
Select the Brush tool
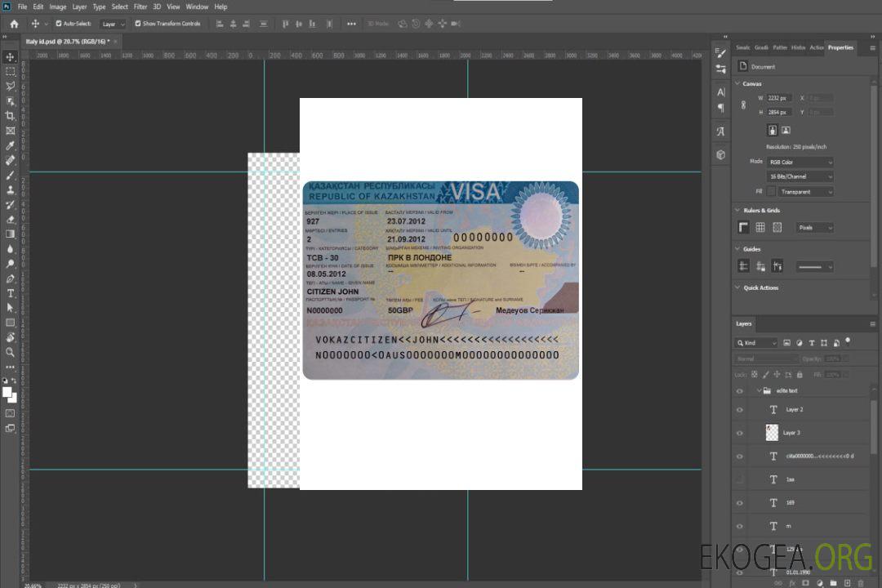[x=10, y=175]
